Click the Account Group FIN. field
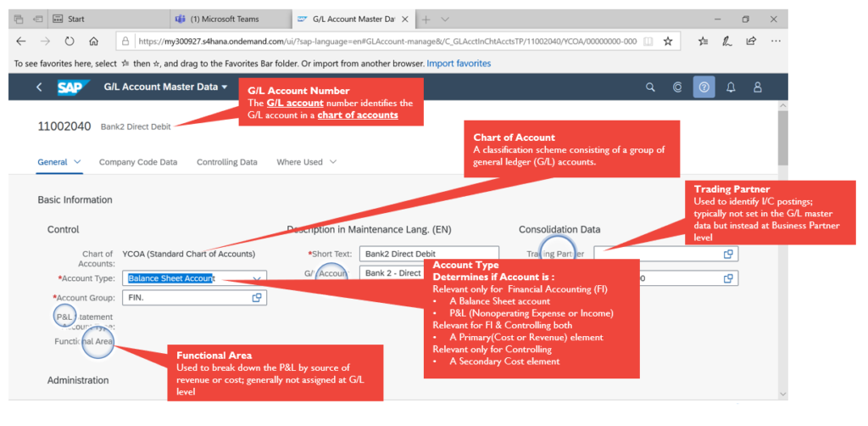868x426 pixels. pos(195,298)
